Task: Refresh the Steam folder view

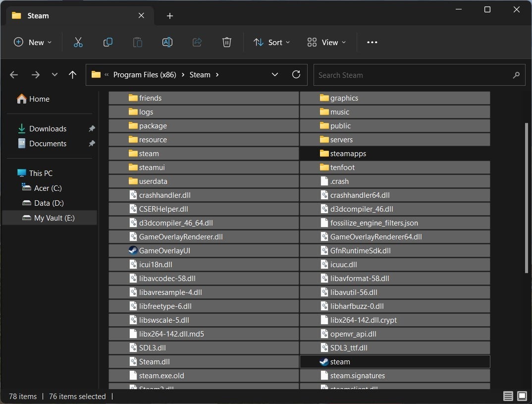Action: pyautogui.click(x=296, y=74)
